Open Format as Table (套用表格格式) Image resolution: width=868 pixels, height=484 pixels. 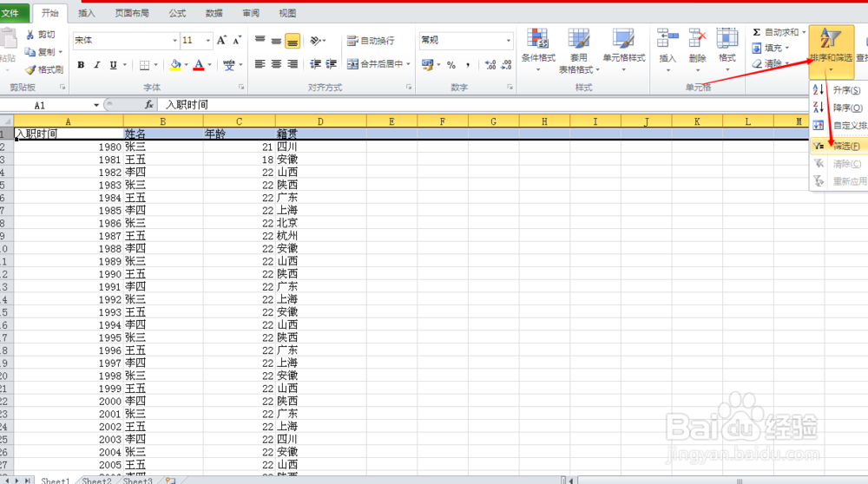point(578,51)
